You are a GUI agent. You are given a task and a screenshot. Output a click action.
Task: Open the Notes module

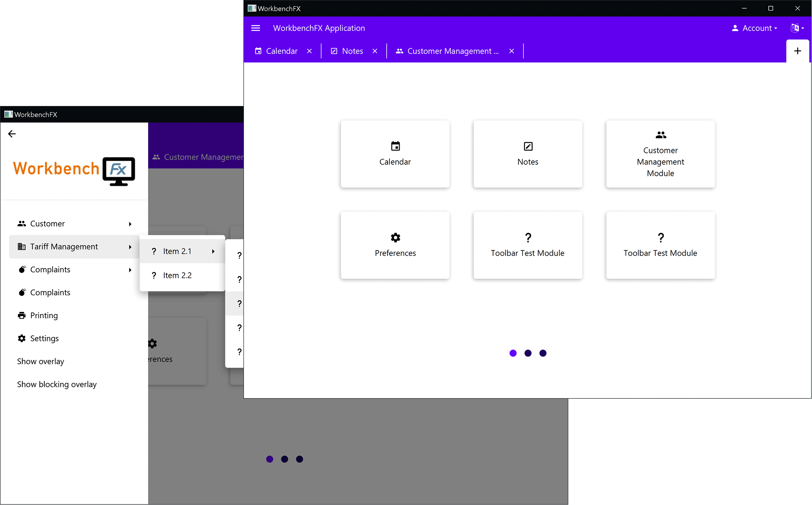tap(527, 154)
